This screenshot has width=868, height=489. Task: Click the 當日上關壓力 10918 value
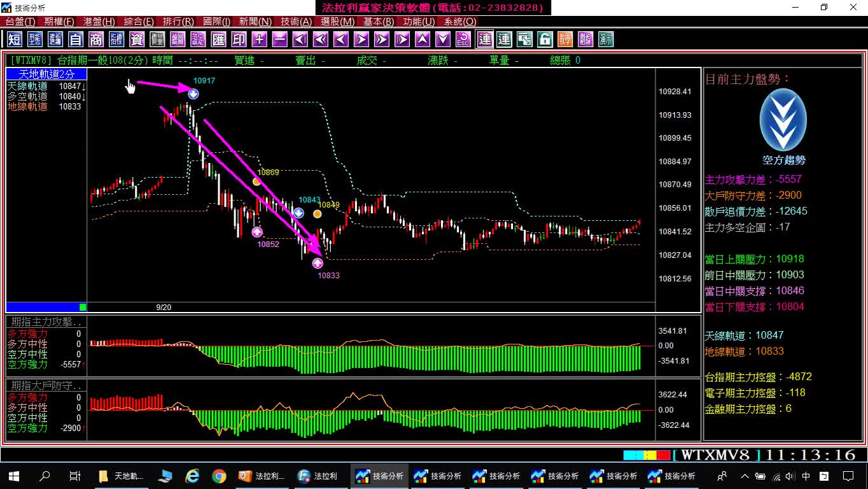[790, 259]
